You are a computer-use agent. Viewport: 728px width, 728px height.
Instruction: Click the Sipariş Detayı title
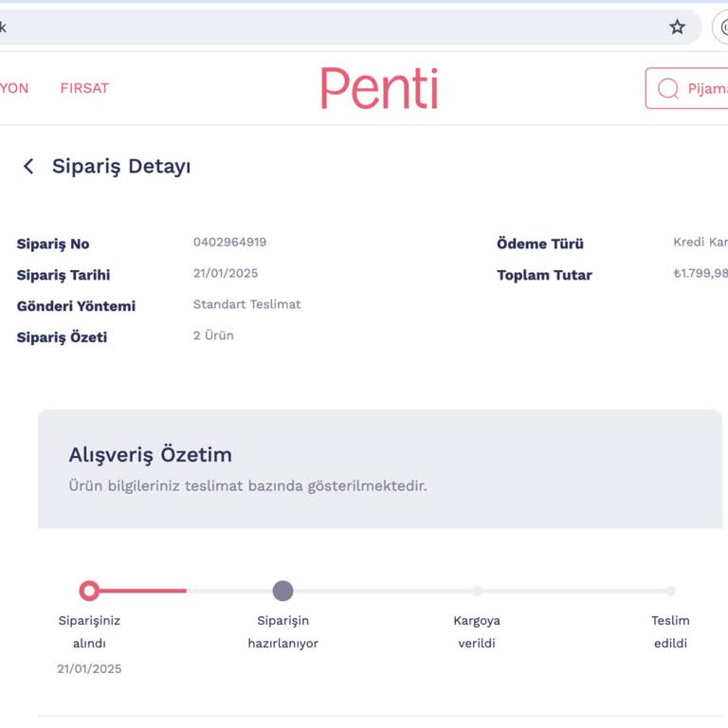click(x=121, y=166)
